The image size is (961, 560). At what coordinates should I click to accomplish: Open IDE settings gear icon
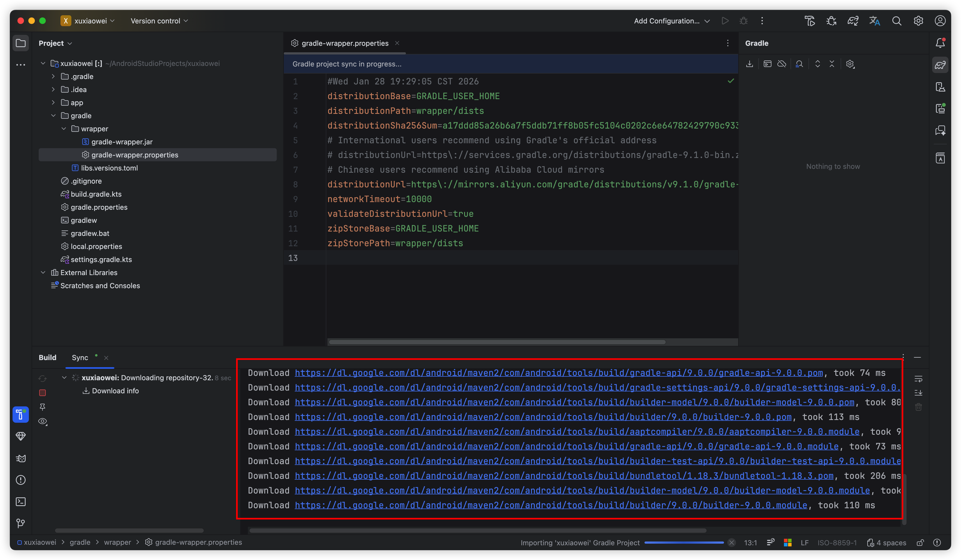pos(918,21)
